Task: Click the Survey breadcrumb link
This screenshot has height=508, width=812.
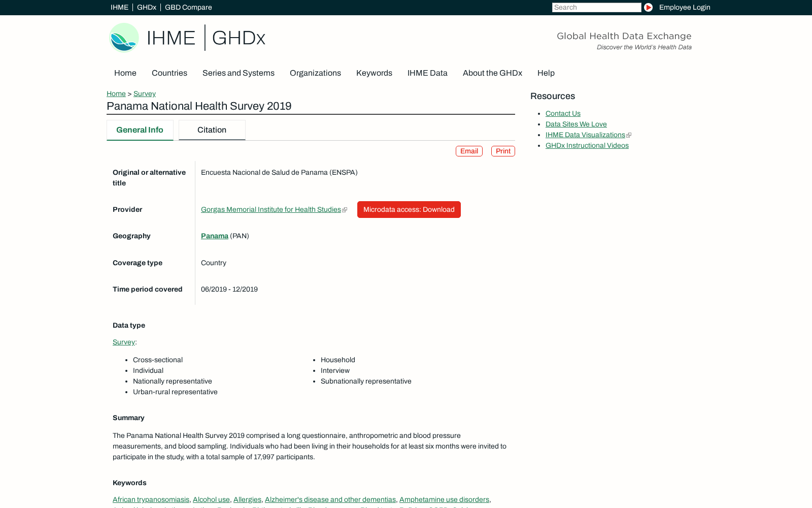Action: (145, 94)
